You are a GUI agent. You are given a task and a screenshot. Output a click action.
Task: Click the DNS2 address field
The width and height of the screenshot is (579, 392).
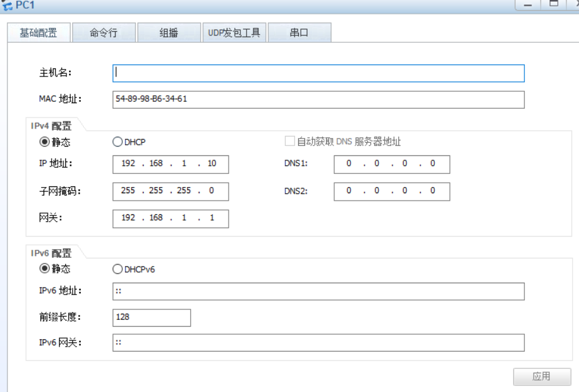tap(392, 191)
